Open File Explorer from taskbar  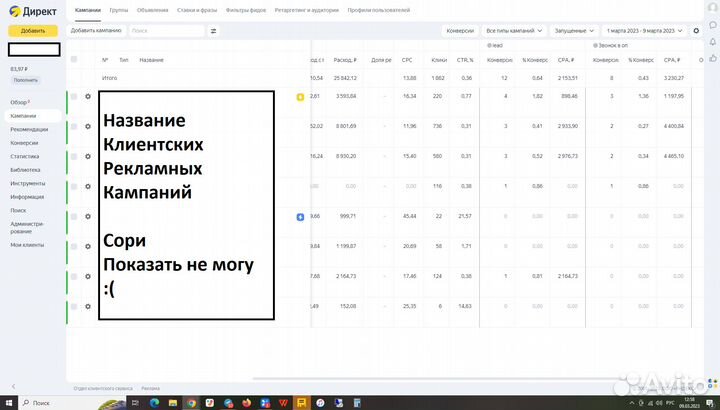pos(173,403)
